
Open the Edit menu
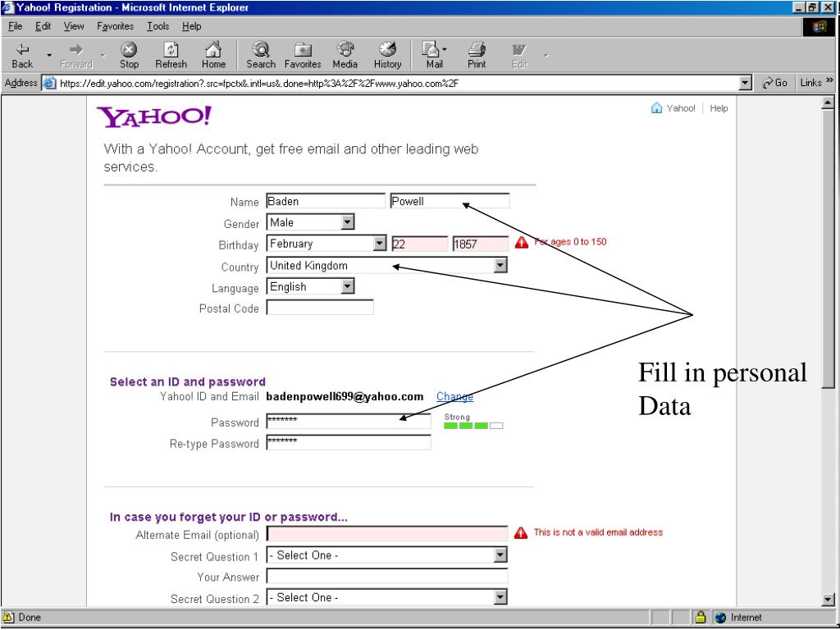(x=43, y=26)
